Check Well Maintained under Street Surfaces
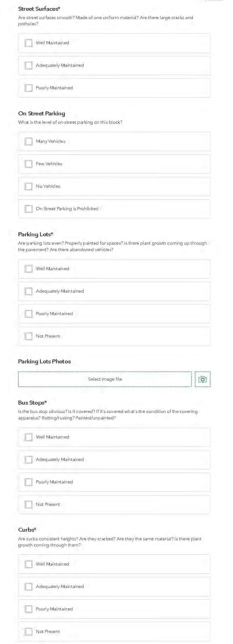 [29, 43]
